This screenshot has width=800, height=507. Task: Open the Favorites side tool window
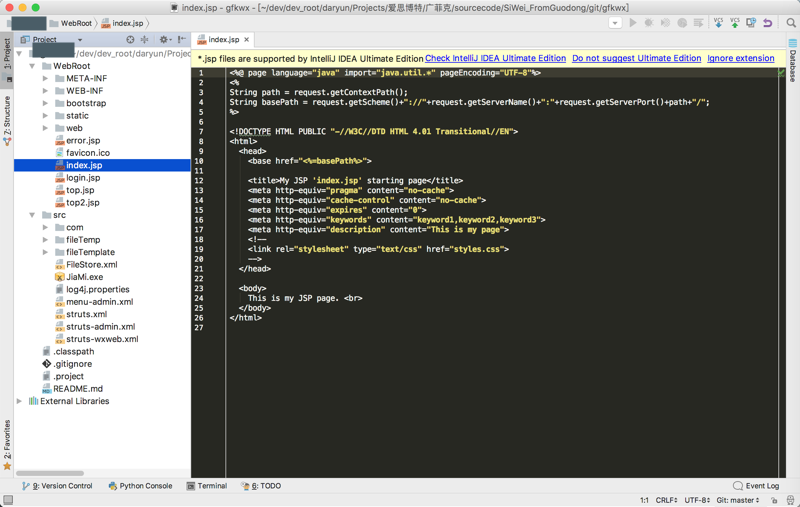click(x=7, y=445)
